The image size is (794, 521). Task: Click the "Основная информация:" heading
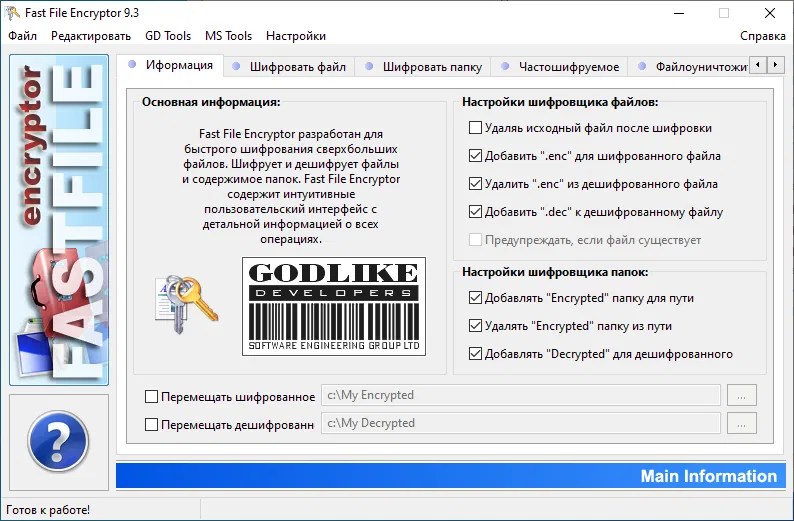click(211, 102)
